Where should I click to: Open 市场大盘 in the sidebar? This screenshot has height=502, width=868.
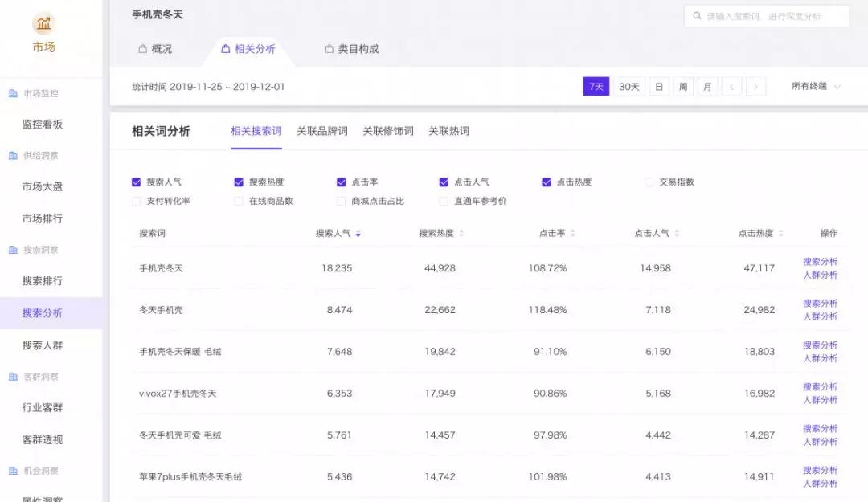coord(43,186)
